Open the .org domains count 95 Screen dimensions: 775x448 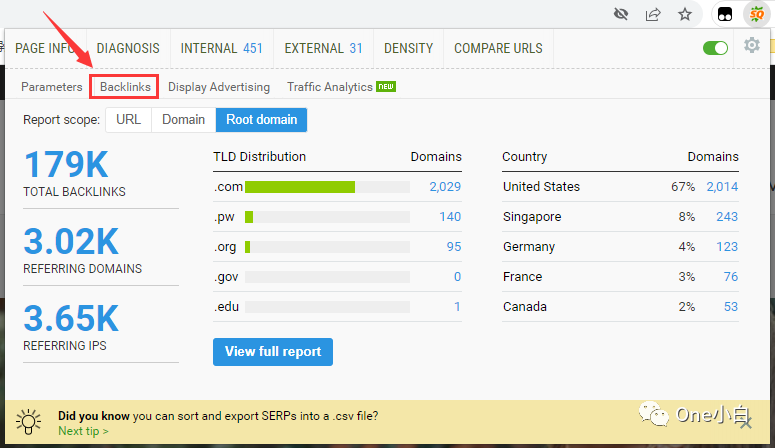[454, 247]
